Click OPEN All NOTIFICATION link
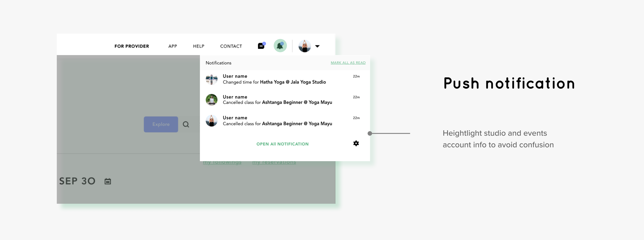Image resolution: width=644 pixels, height=240 pixels. 282,144
